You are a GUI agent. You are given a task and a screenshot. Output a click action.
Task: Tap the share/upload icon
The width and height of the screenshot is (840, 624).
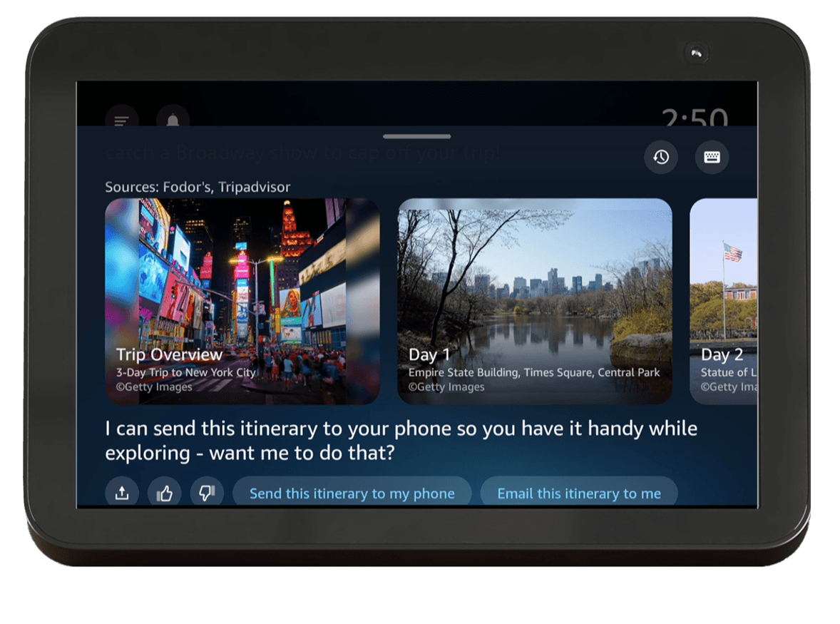(x=122, y=493)
